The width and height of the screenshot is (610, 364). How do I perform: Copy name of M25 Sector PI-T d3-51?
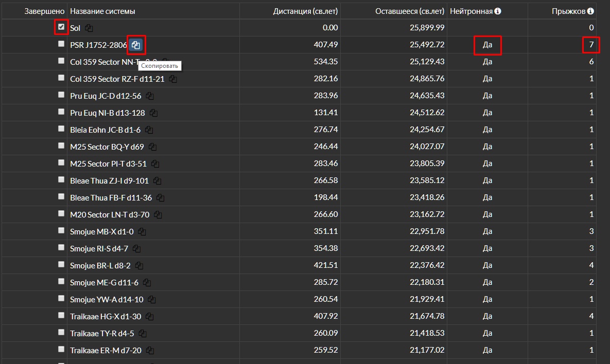[155, 164]
